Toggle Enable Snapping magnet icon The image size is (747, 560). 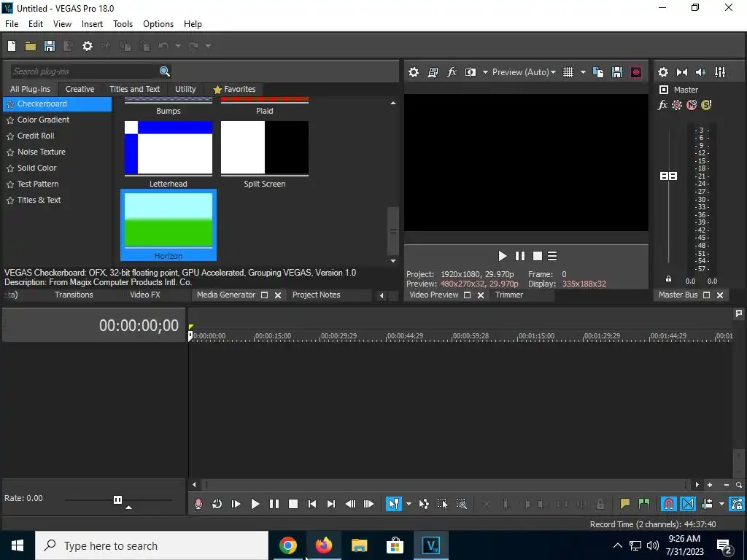coord(669,504)
